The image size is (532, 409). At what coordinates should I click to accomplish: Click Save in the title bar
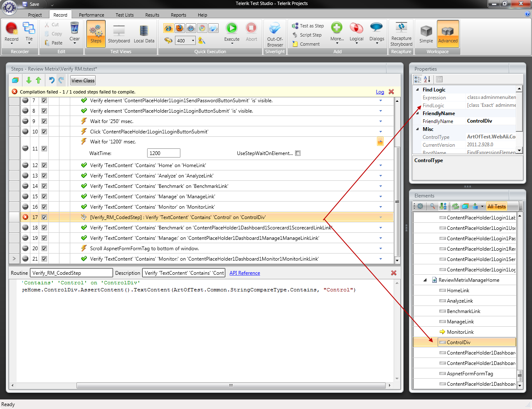31,4
